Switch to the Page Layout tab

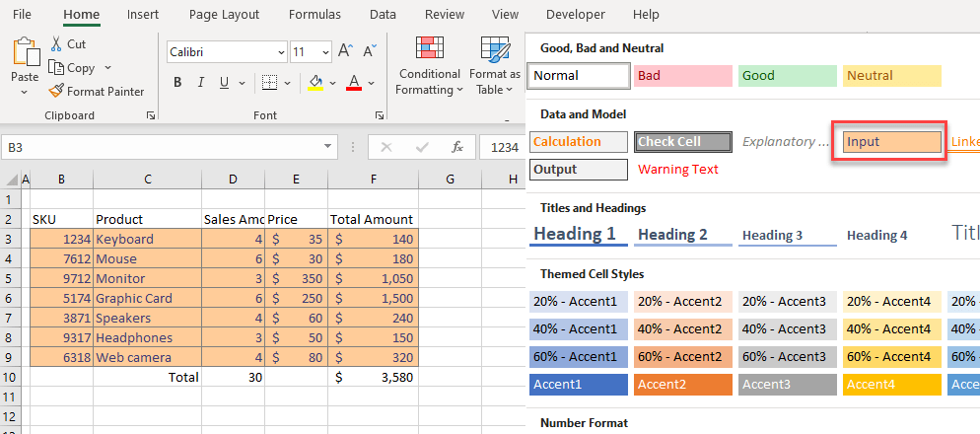coord(224,15)
